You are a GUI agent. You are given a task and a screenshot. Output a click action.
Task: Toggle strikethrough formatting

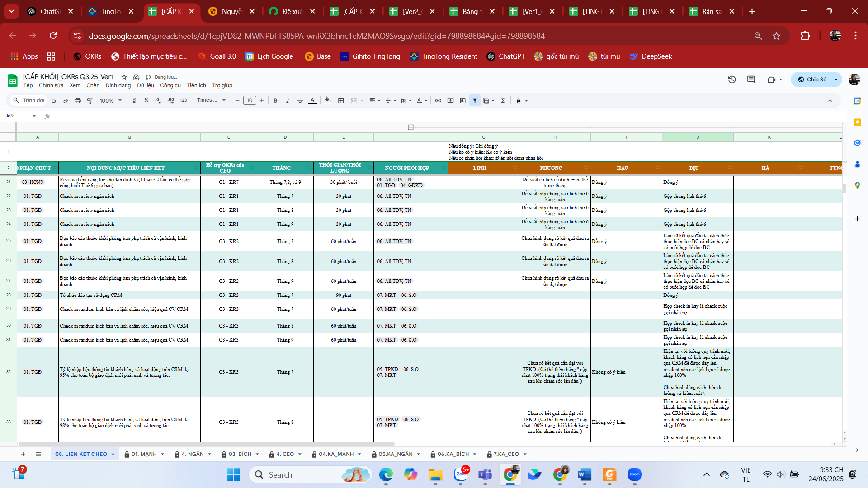[x=300, y=100]
